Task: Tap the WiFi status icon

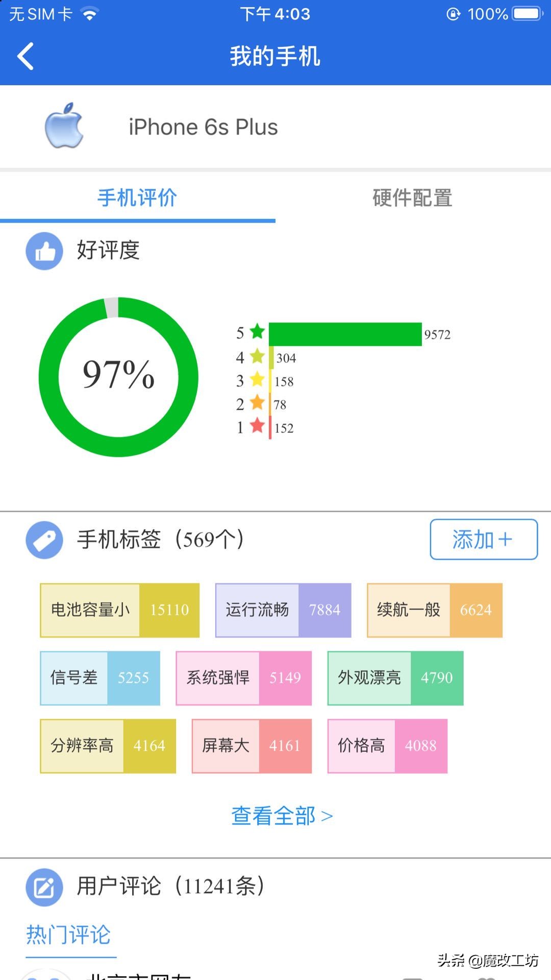Action: [90, 14]
